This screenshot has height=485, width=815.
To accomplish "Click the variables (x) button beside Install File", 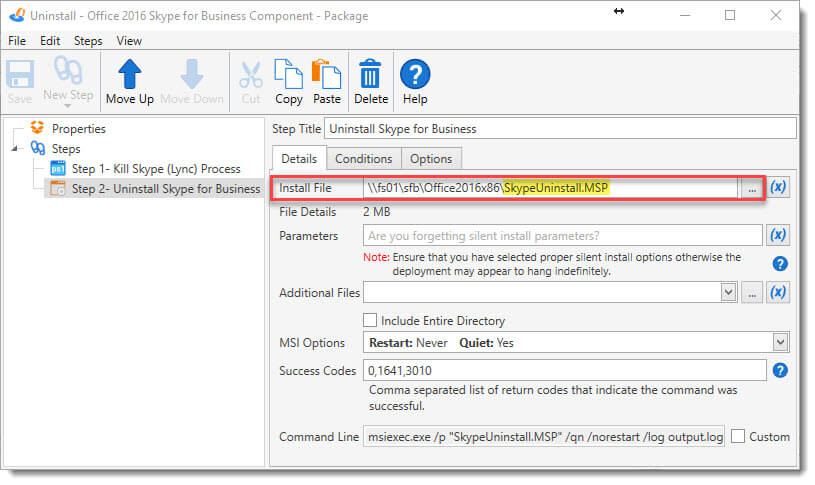I will [x=778, y=188].
